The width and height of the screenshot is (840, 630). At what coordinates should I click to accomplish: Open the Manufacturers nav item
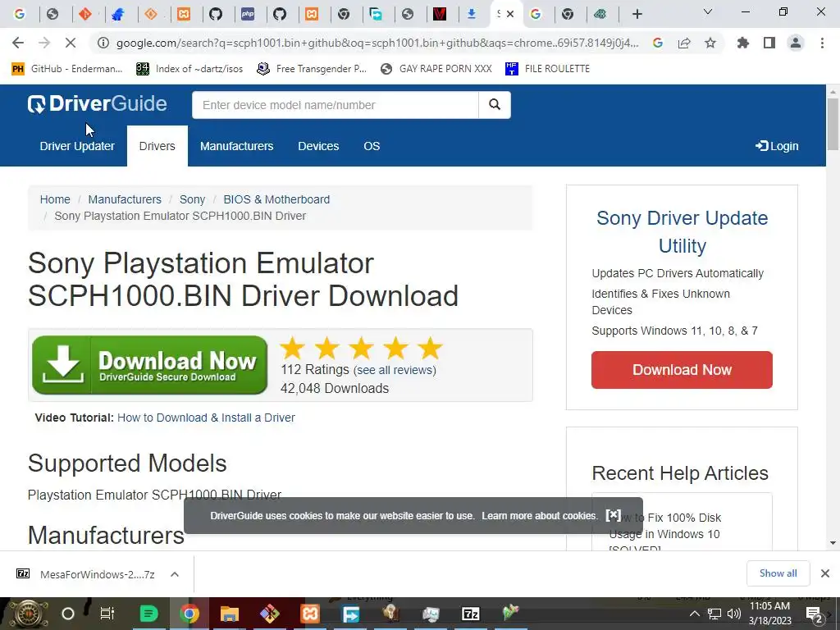tap(237, 146)
